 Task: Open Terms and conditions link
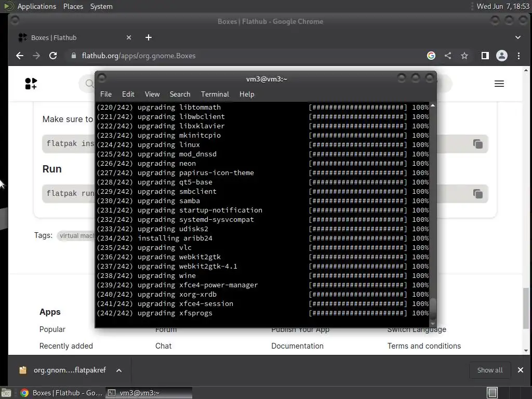[x=424, y=345]
